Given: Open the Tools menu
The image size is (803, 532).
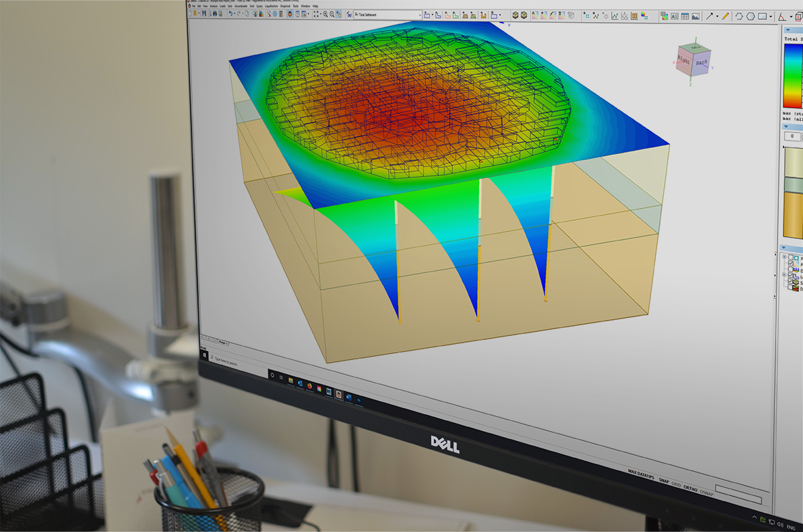Looking at the screenshot, I should 295,6.
